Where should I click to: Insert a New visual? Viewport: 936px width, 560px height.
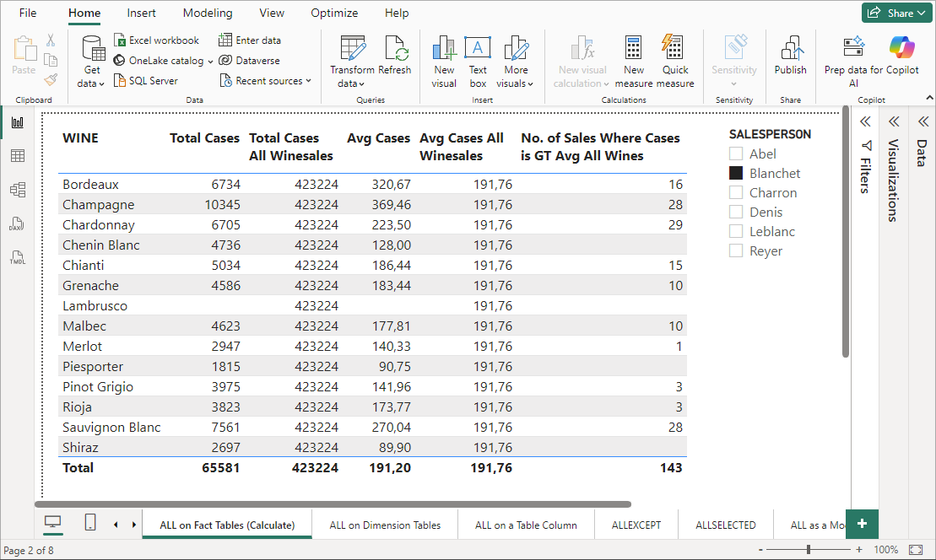point(444,62)
